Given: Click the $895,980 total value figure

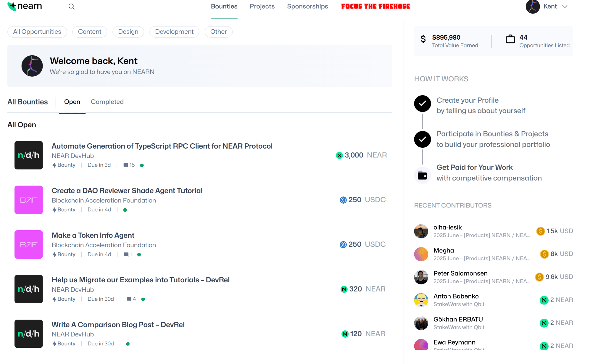Looking at the screenshot, I should (446, 37).
